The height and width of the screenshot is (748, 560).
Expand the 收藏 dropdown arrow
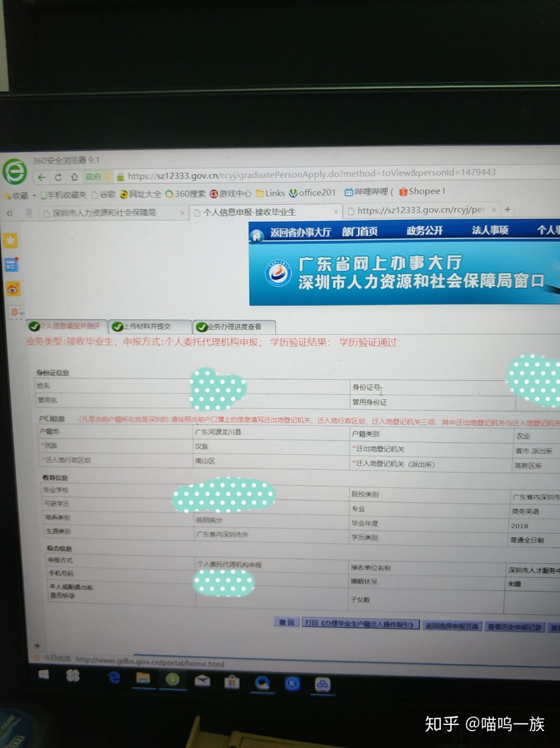point(34,195)
